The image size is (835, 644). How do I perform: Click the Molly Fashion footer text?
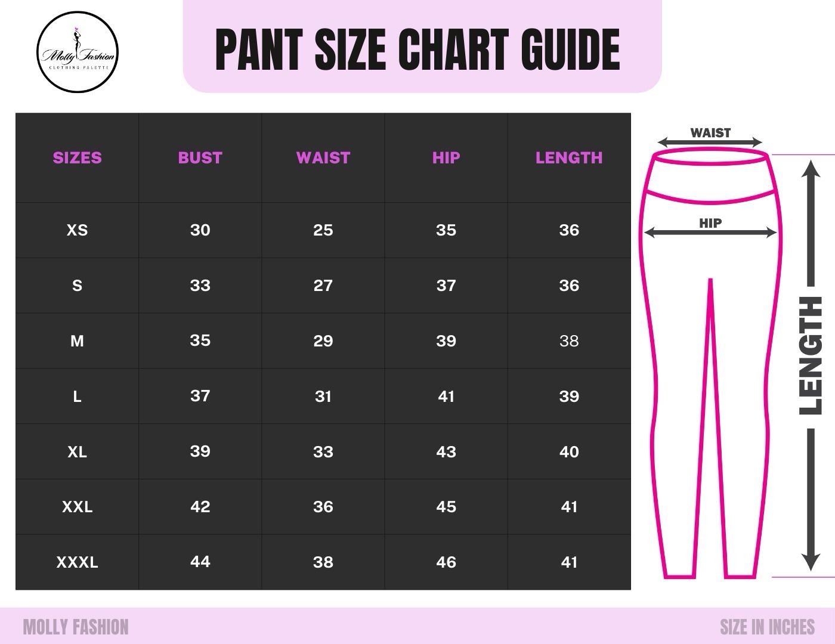click(76, 627)
